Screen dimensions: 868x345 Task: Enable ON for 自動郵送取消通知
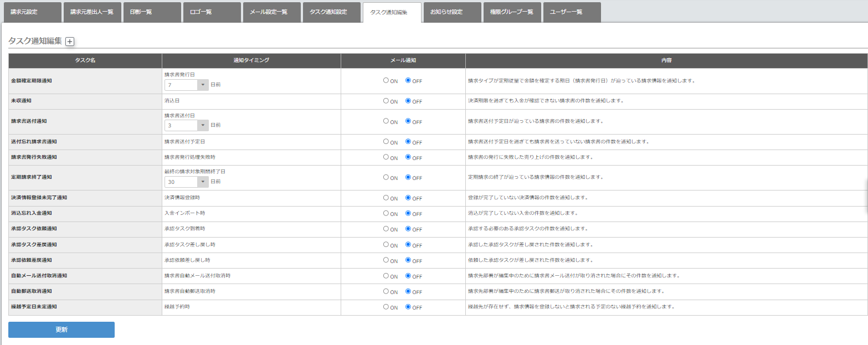(386, 291)
